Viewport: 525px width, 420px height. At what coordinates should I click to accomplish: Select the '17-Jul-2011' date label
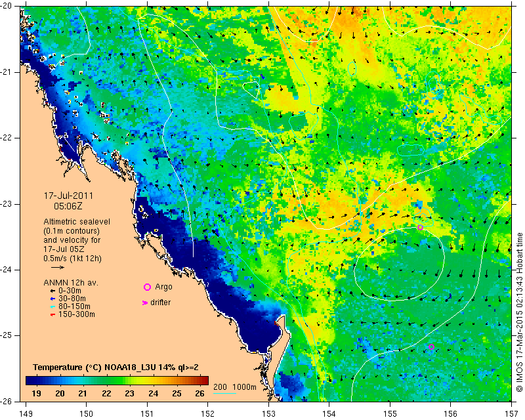[x=69, y=196]
